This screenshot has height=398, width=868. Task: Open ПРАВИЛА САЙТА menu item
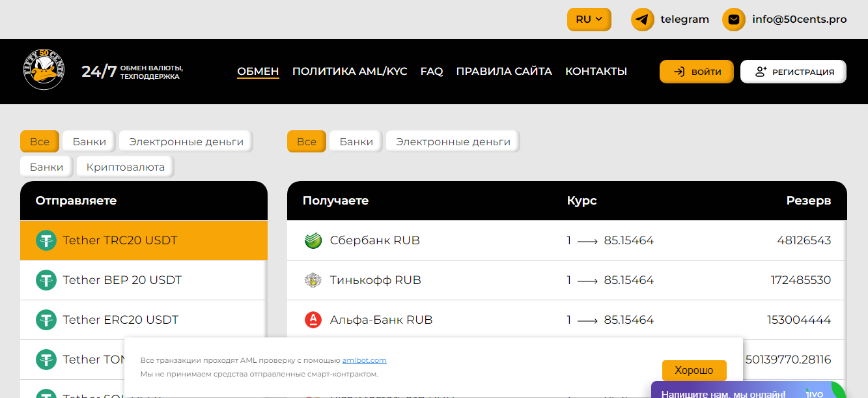[x=504, y=72]
